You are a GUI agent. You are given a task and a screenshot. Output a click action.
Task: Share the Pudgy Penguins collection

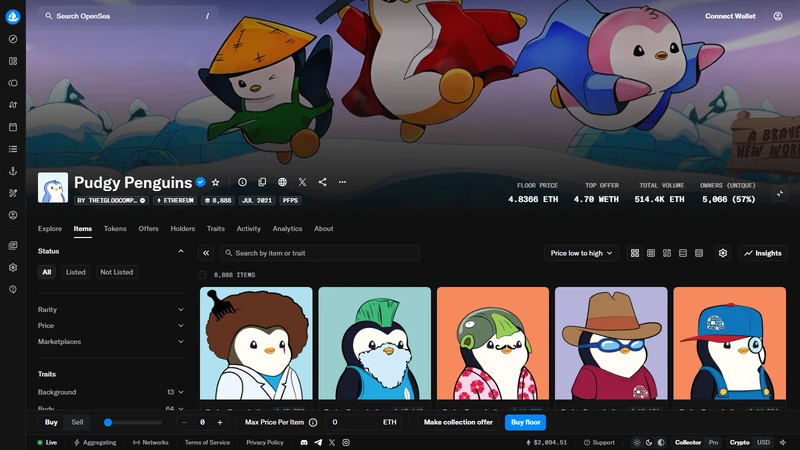pos(322,182)
